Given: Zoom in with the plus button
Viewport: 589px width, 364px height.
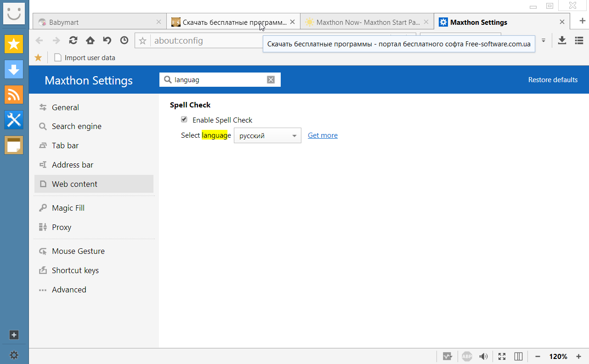Looking at the screenshot, I should 578,356.
